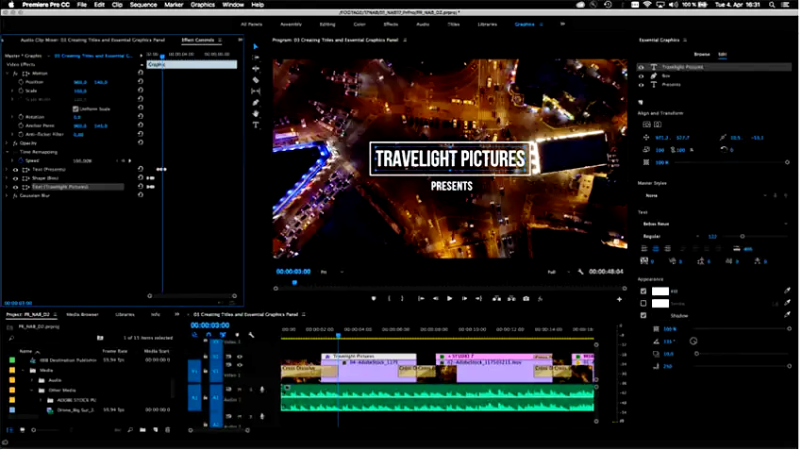Viewport: 800px width, 450px height.
Task: Open the Bebas Neue font dropdown
Action: pos(710,224)
